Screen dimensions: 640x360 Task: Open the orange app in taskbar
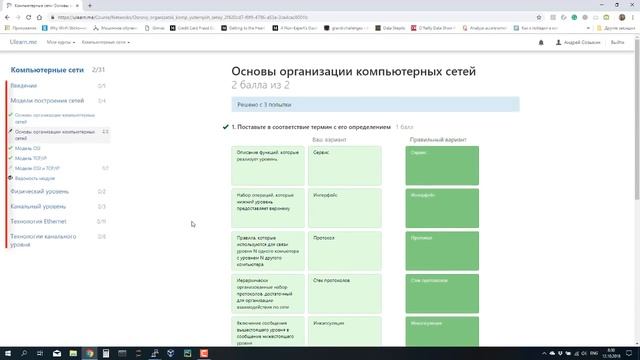[x=204, y=353]
